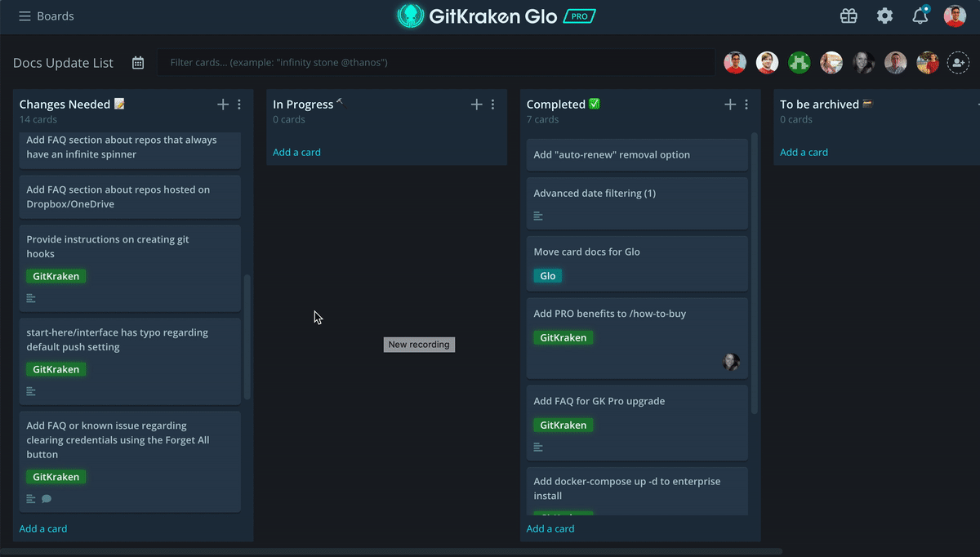
Task: Click GitKraken label on PRO benefits card
Action: coord(563,337)
